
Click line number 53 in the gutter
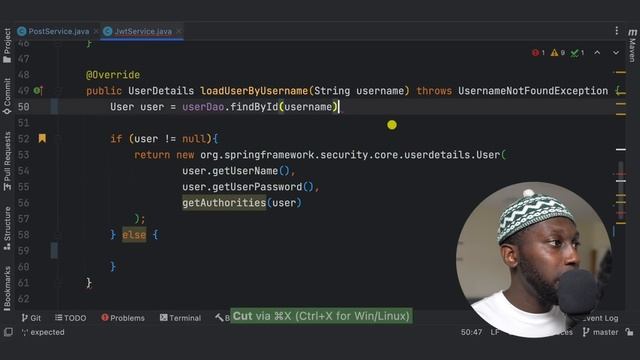tap(24, 155)
